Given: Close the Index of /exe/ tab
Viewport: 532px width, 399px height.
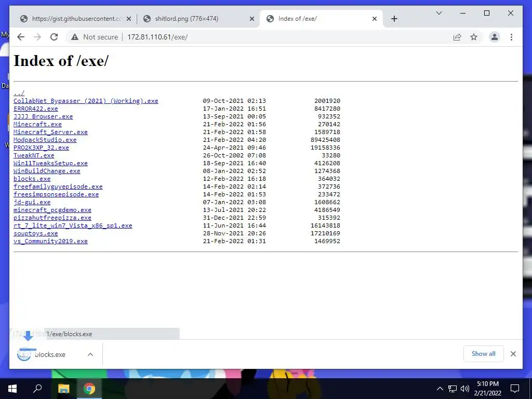Looking at the screenshot, I should [375, 19].
